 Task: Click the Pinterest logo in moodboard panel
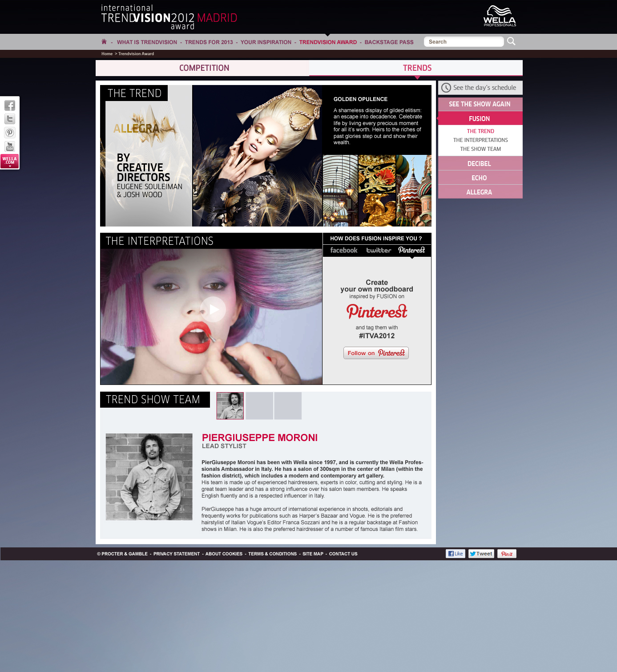(x=377, y=312)
